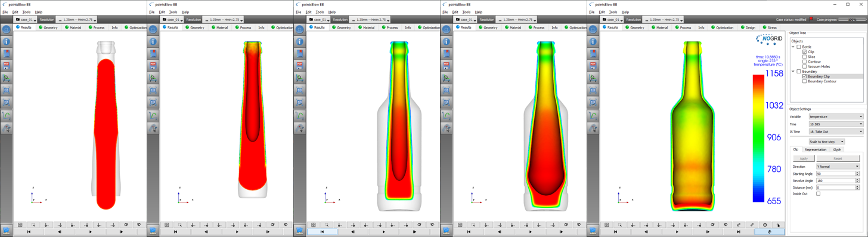
Task: Open the Tools menu in the leftmost window
Action: 26,12
